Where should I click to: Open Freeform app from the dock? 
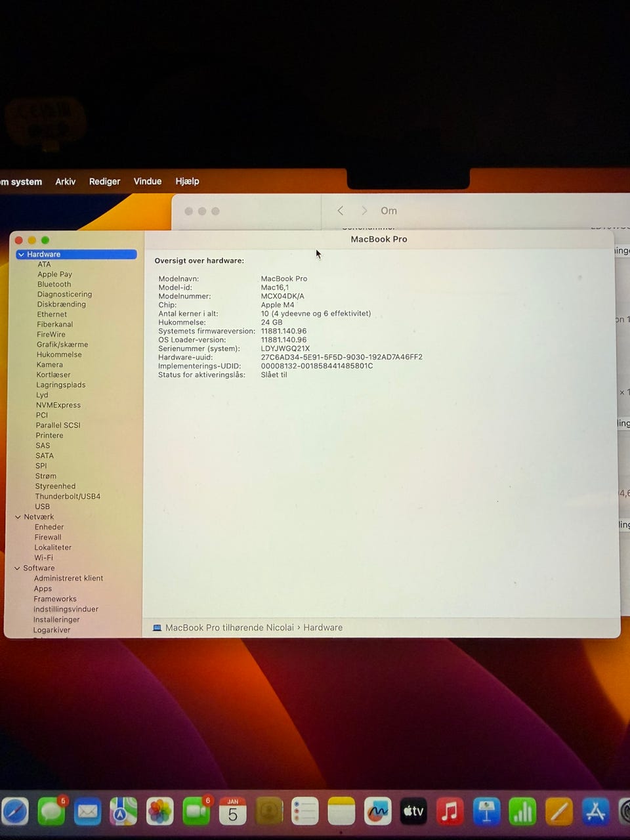(x=377, y=812)
